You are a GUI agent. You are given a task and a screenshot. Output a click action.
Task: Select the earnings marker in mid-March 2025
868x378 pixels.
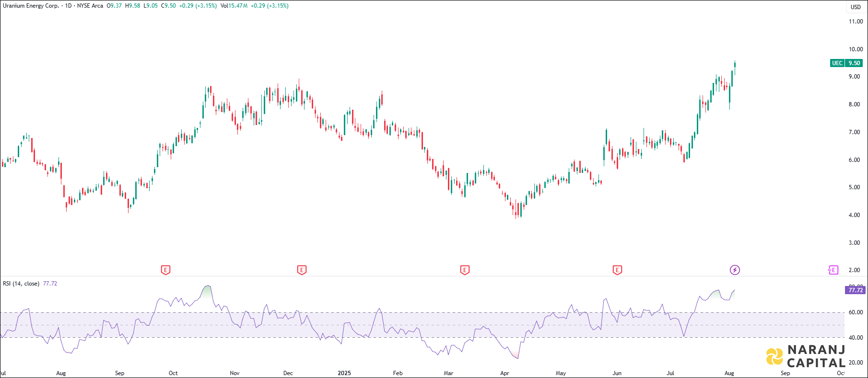click(465, 270)
